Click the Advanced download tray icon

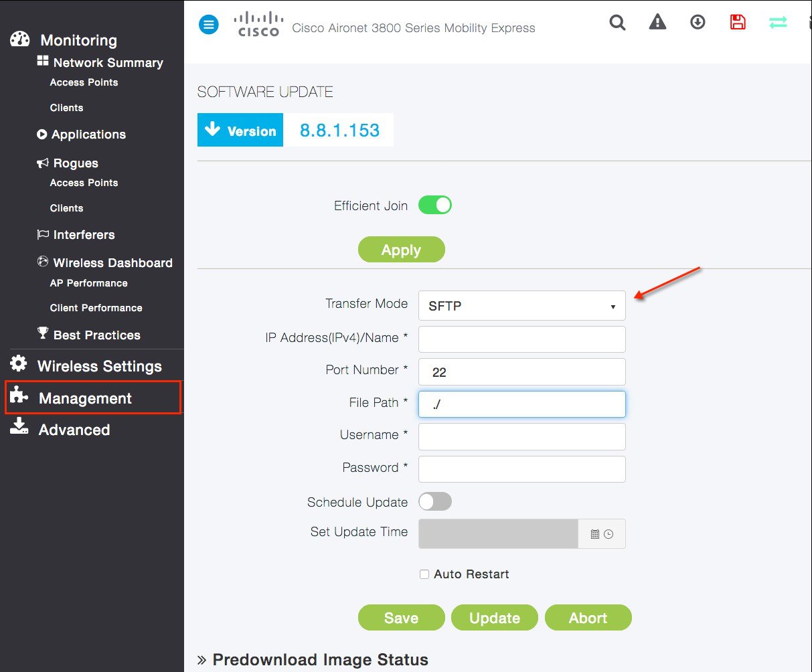(19, 426)
